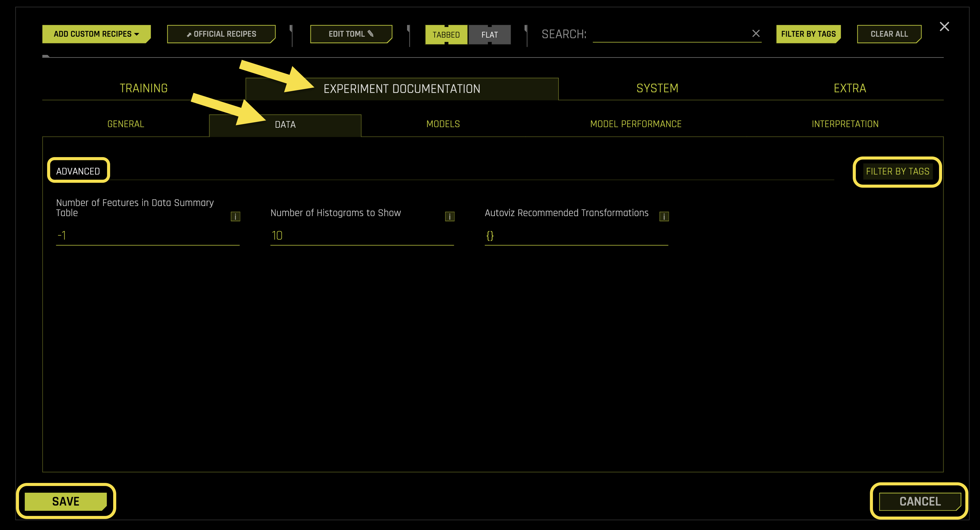
Task: Click the Official Recipes button
Action: coord(221,34)
